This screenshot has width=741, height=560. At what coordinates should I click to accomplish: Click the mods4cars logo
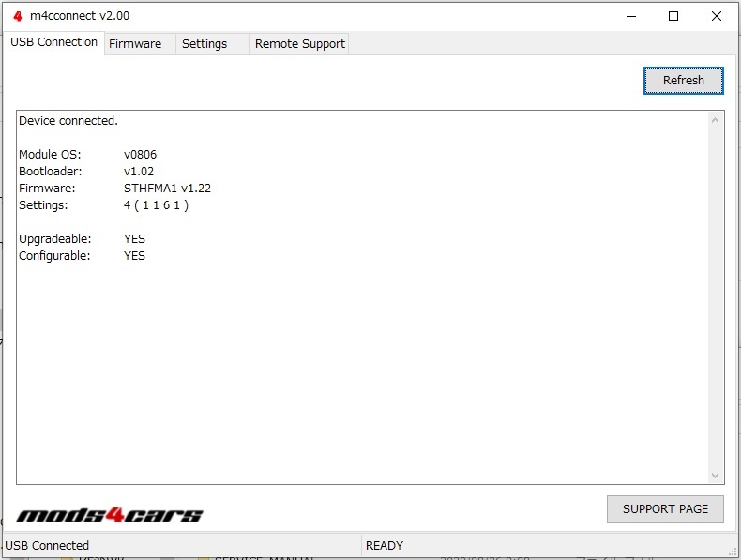pos(110,515)
